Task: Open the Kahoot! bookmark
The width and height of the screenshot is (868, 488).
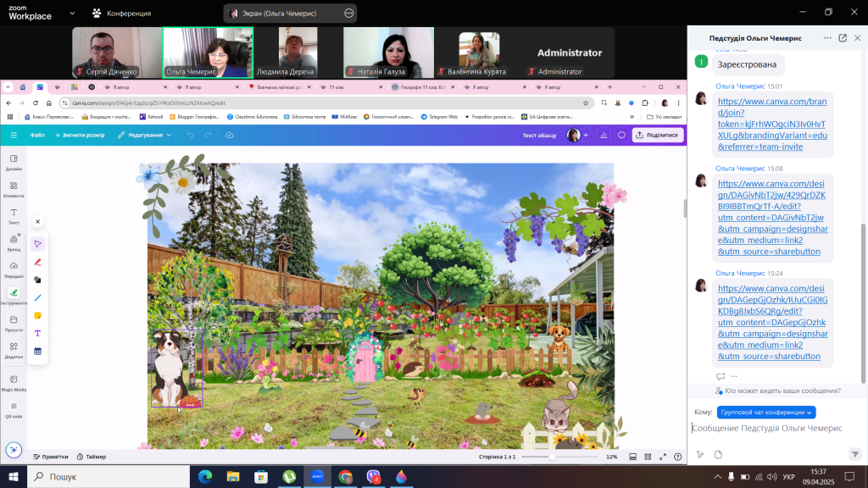Action: pos(151,117)
